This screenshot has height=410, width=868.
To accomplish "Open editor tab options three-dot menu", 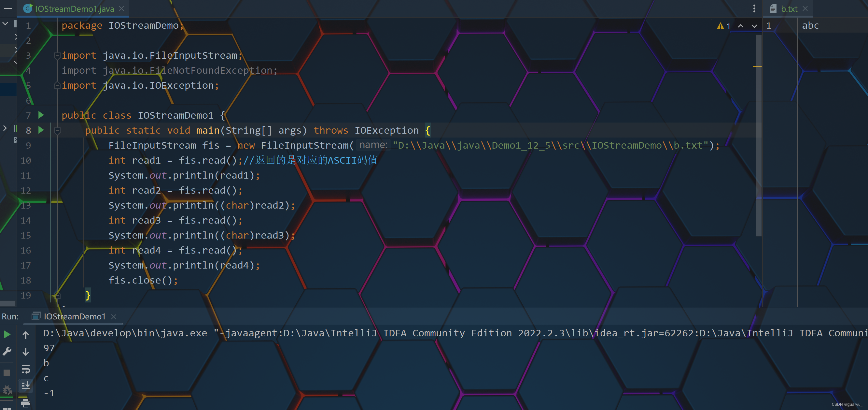I will tap(754, 8).
